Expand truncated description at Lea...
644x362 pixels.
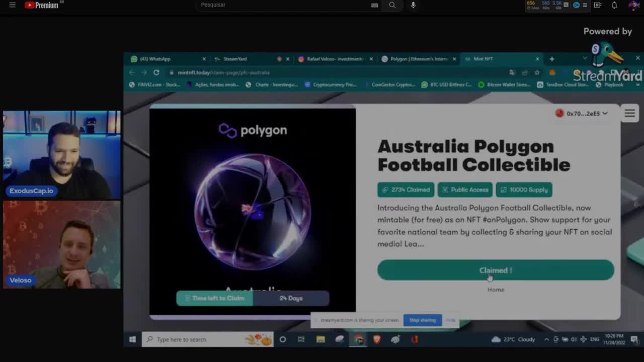(414, 244)
